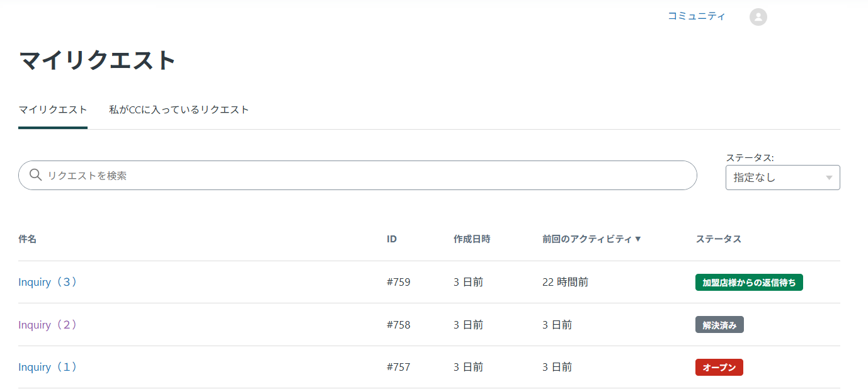The width and height of the screenshot is (868, 389).
Task: Sort requests by the 作成日時 column header
Action: tap(471, 239)
